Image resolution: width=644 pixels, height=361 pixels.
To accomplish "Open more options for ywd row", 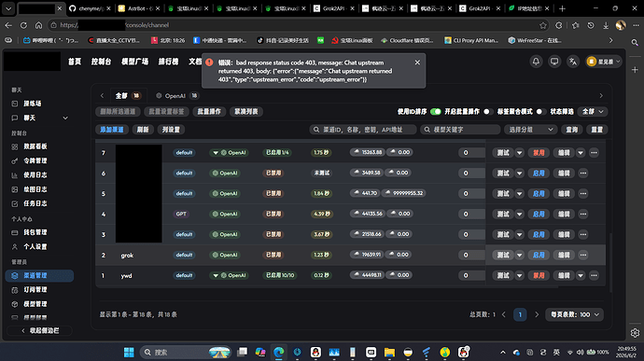I will pyautogui.click(x=594, y=275).
